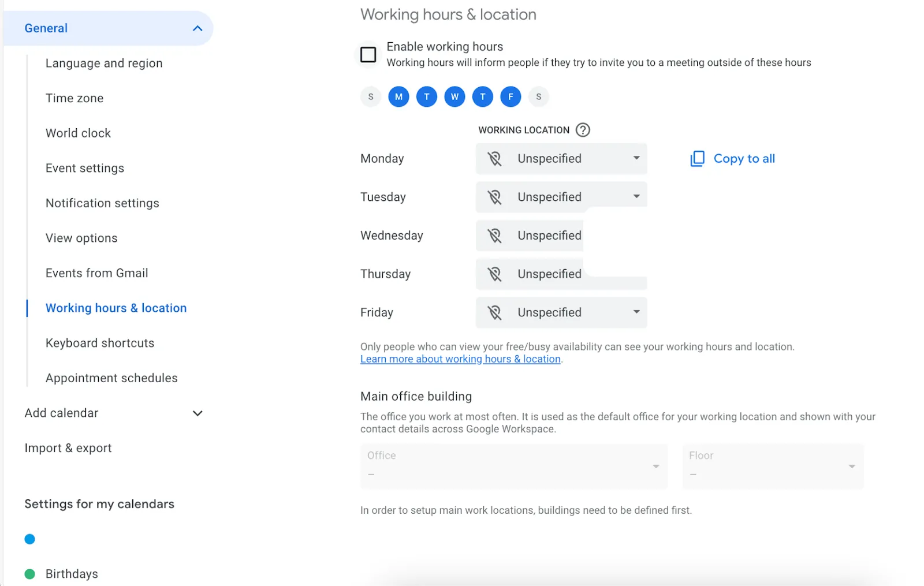924x586 pixels.
Task: Open the Birthdays calendar settings
Action: (x=72, y=574)
